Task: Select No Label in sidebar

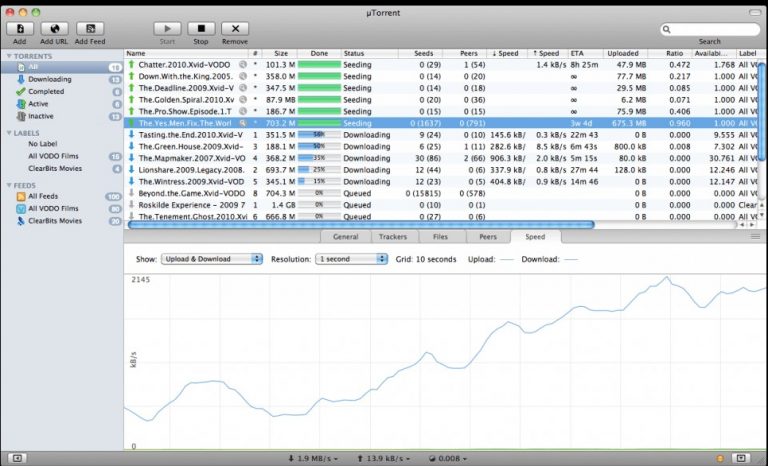Action: [x=62, y=144]
